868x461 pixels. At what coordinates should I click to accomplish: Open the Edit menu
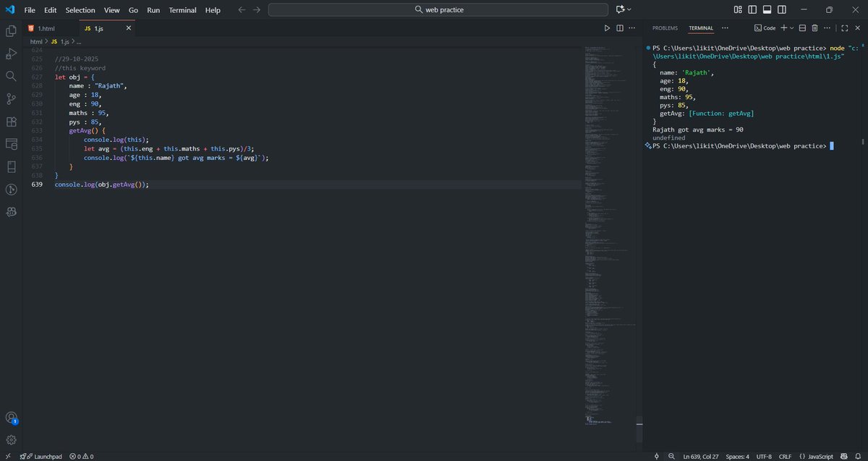pyautogui.click(x=50, y=10)
